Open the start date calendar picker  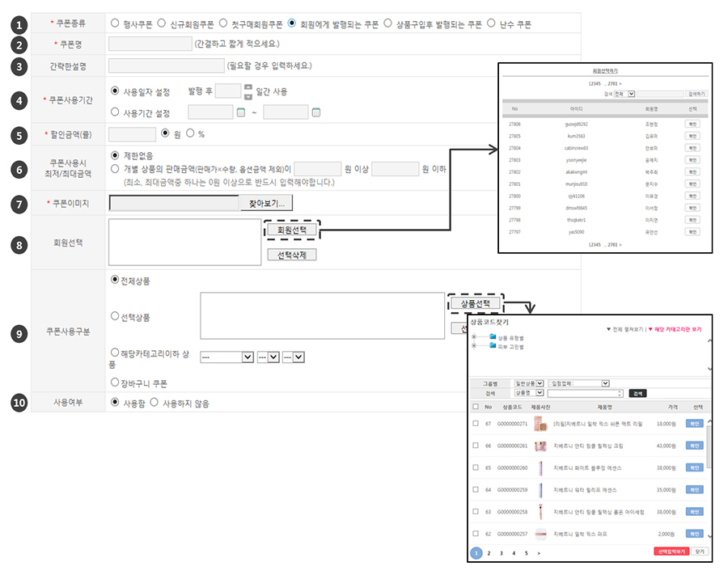(x=241, y=112)
